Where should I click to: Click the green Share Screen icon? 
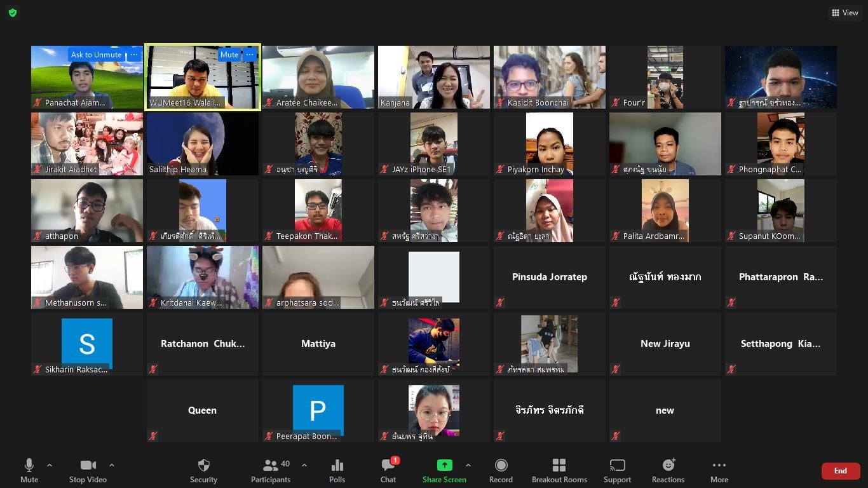(x=444, y=466)
